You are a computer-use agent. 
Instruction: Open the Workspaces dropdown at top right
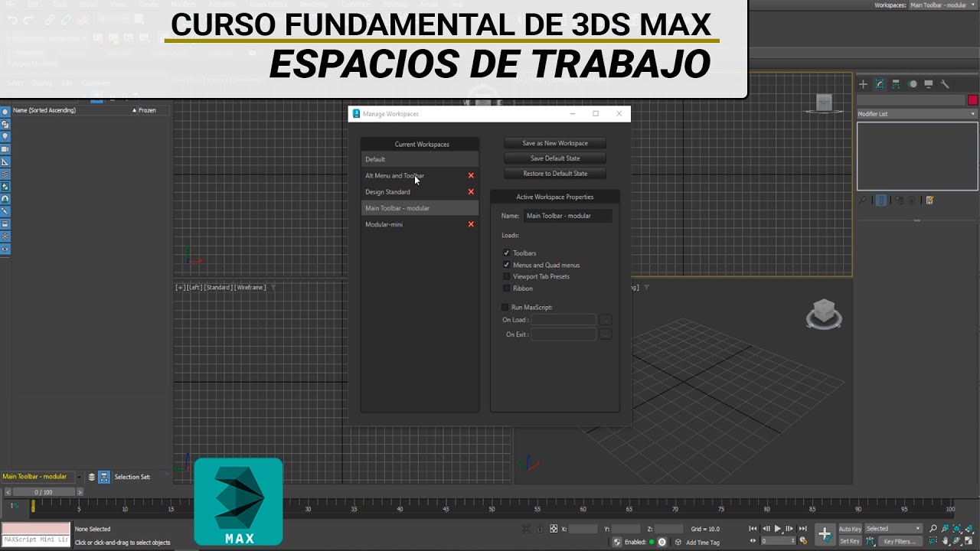(943, 5)
